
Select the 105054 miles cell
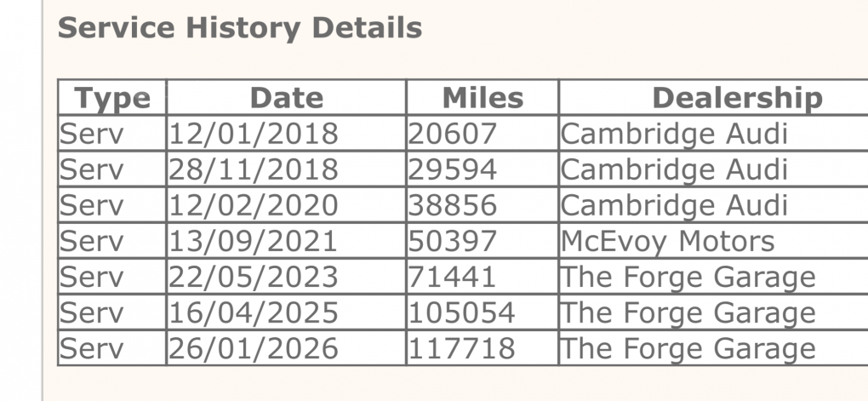(x=461, y=312)
